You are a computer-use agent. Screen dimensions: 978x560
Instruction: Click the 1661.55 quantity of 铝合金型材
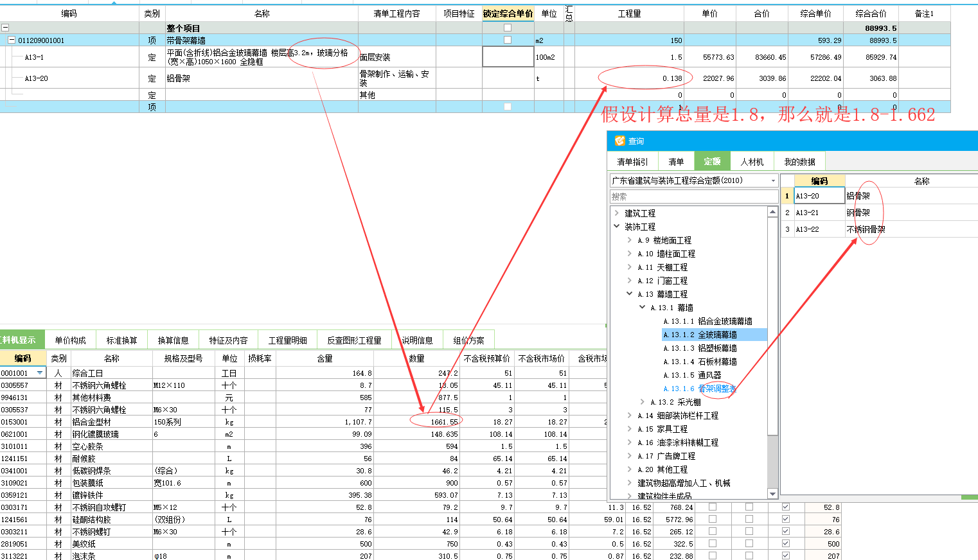(x=416, y=422)
